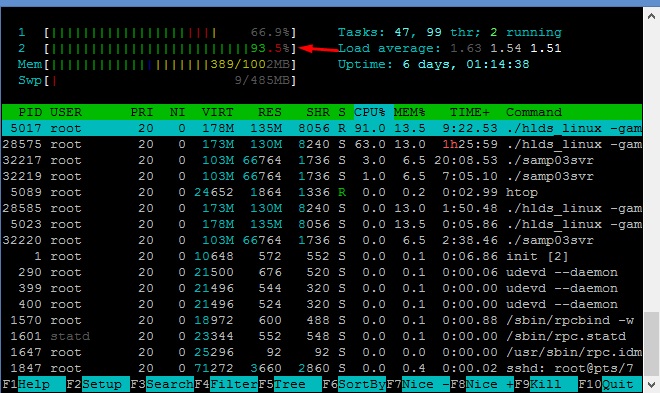The width and height of the screenshot is (660, 393).
Task: Open F2 Setup in the bottom bar
Action: pos(98,384)
